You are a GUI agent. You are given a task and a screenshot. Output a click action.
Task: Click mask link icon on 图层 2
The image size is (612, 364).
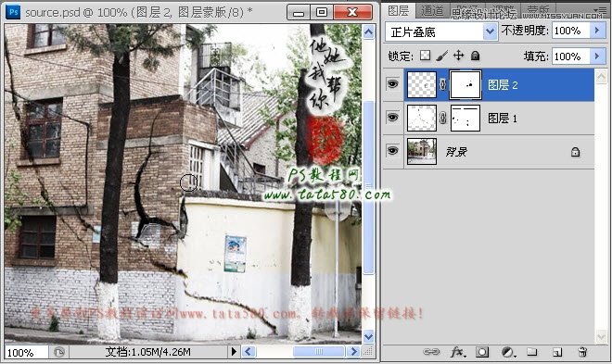pos(443,84)
